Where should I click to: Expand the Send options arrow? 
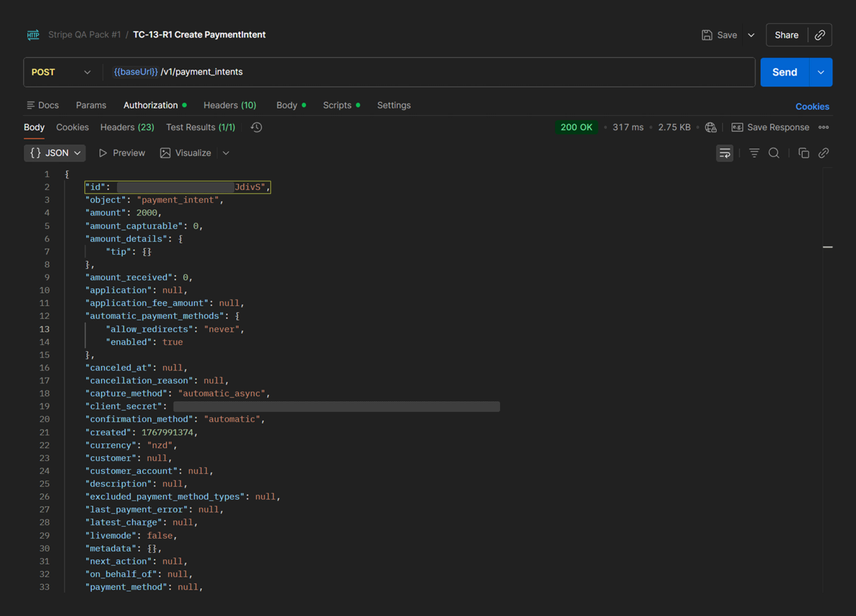click(821, 72)
